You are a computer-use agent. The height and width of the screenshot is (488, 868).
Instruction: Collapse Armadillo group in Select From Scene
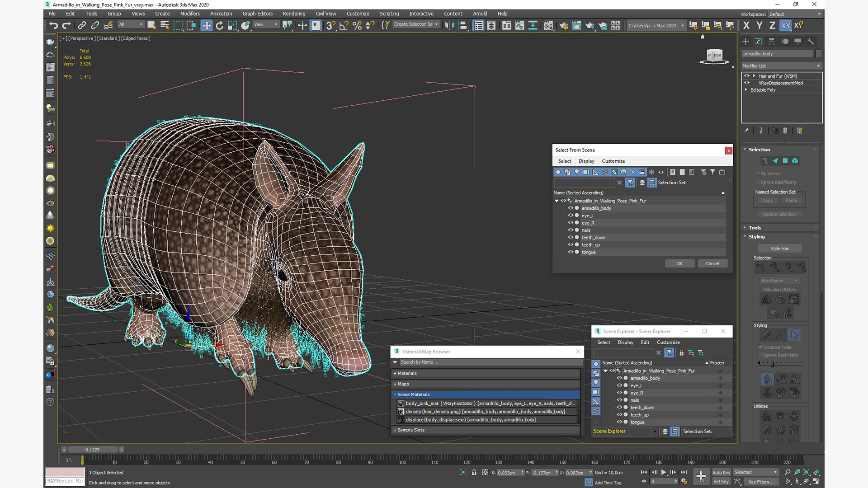pyautogui.click(x=557, y=201)
